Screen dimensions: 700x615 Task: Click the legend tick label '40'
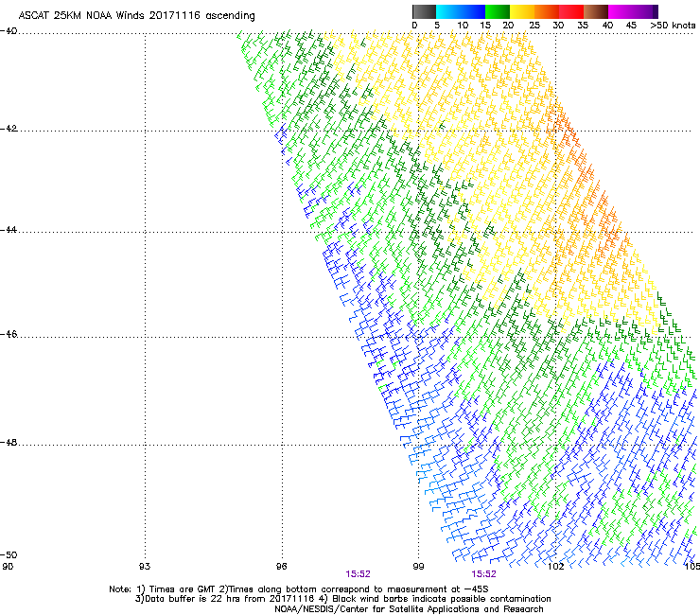(x=607, y=26)
